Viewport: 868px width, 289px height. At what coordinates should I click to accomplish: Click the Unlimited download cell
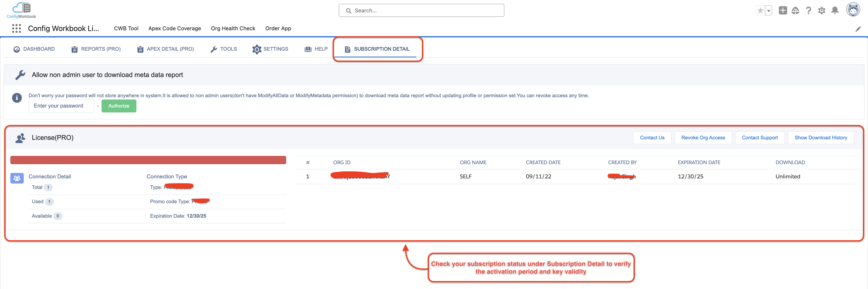click(x=787, y=177)
